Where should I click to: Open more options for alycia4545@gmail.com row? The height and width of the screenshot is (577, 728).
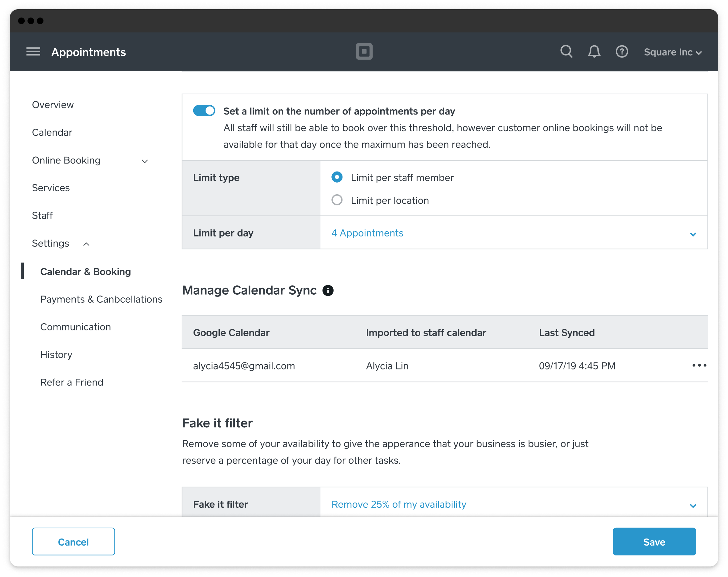pyautogui.click(x=699, y=365)
